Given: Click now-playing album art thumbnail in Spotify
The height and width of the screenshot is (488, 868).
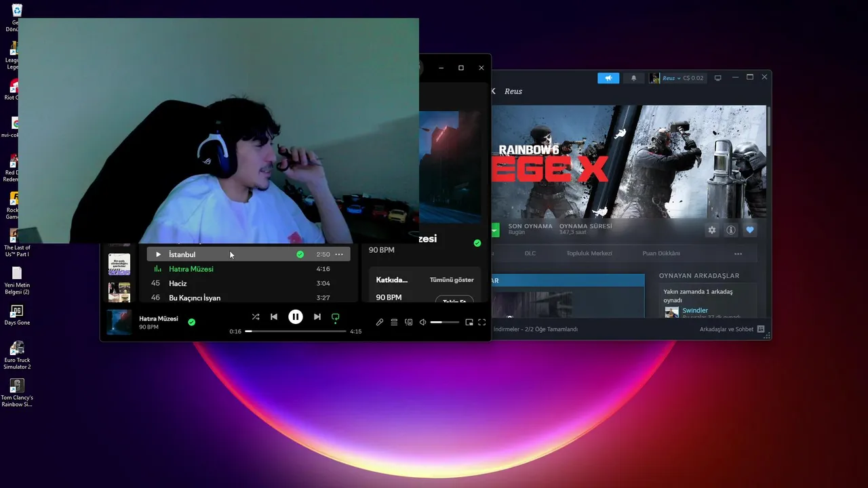Looking at the screenshot, I should coord(119,322).
